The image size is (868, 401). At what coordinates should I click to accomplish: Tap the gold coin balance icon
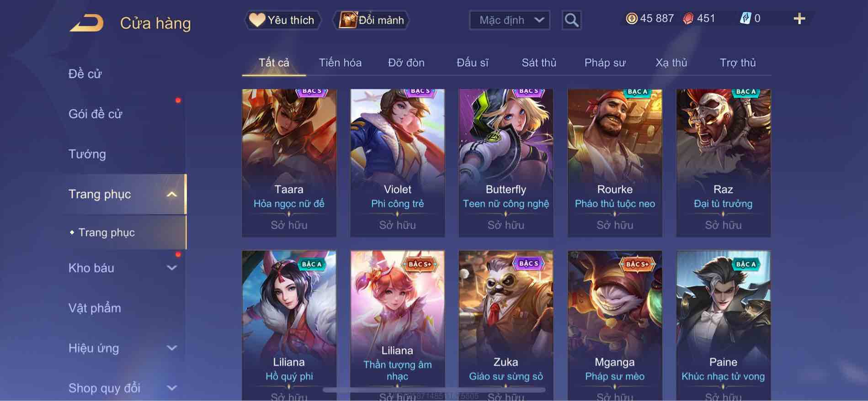click(632, 19)
